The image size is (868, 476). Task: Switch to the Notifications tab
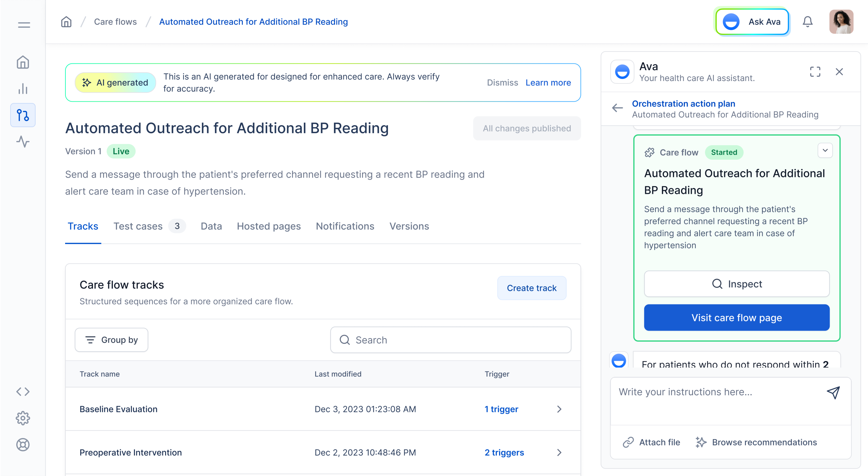345,226
